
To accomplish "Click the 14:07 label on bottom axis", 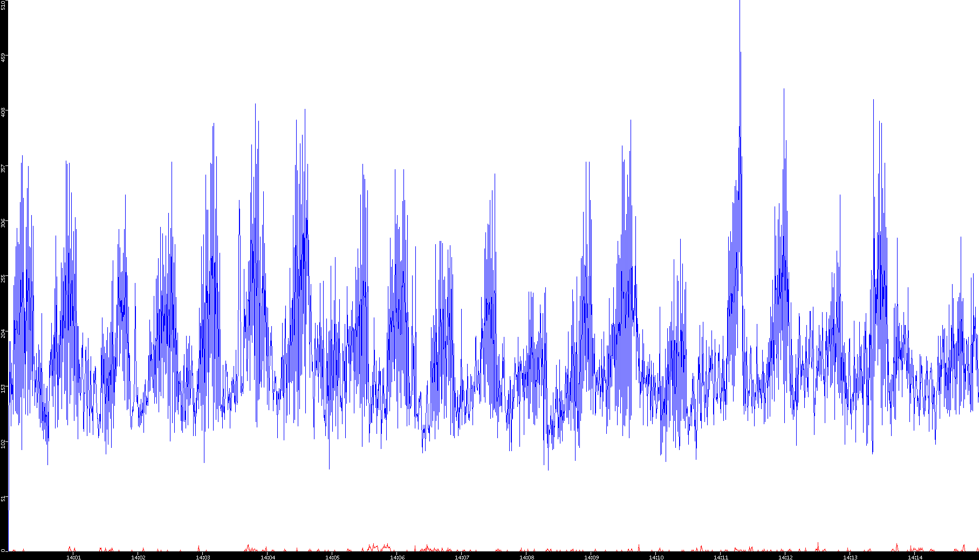I will coord(462,557).
